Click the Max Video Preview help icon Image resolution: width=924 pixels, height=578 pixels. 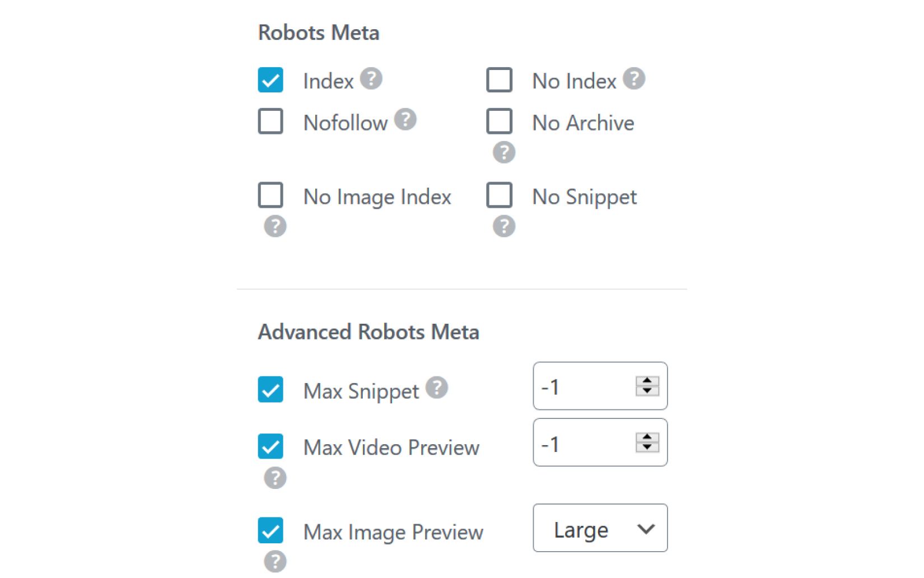tap(274, 478)
